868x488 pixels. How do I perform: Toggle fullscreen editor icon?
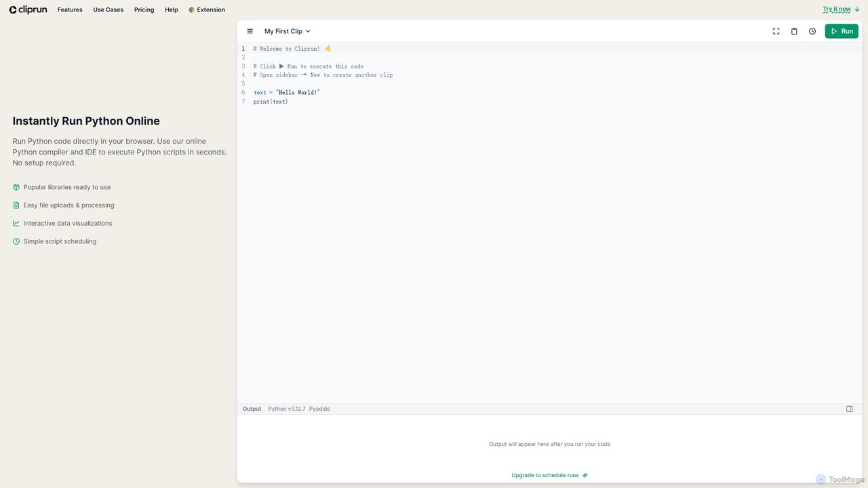(x=776, y=31)
